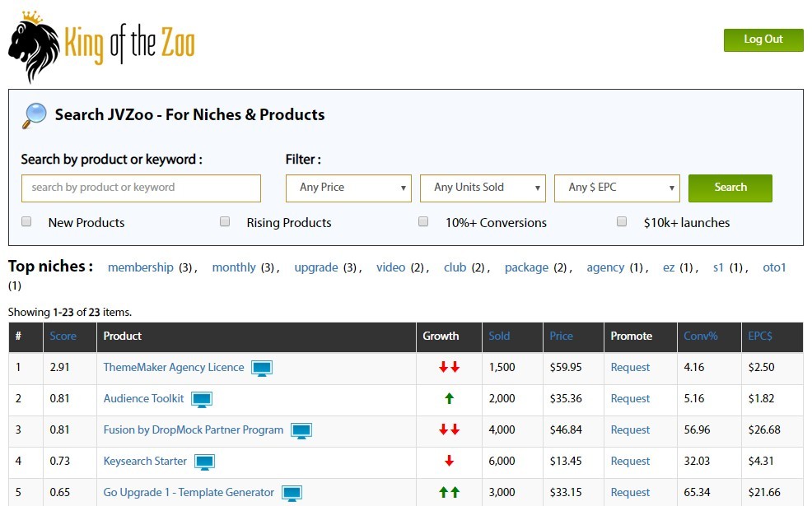Enable the New Products checkbox
The image size is (812, 506).
coord(26,221)
